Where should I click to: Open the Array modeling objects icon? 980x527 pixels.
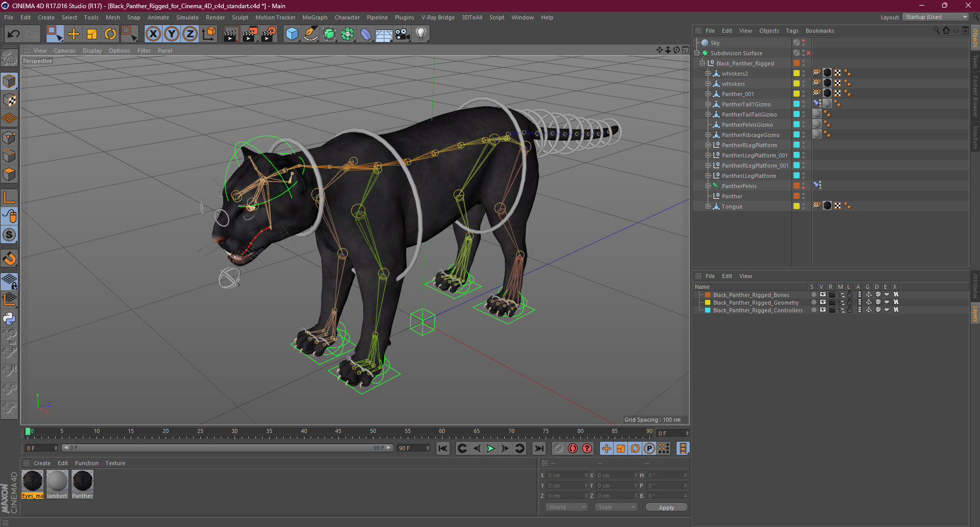pos(347,34)
